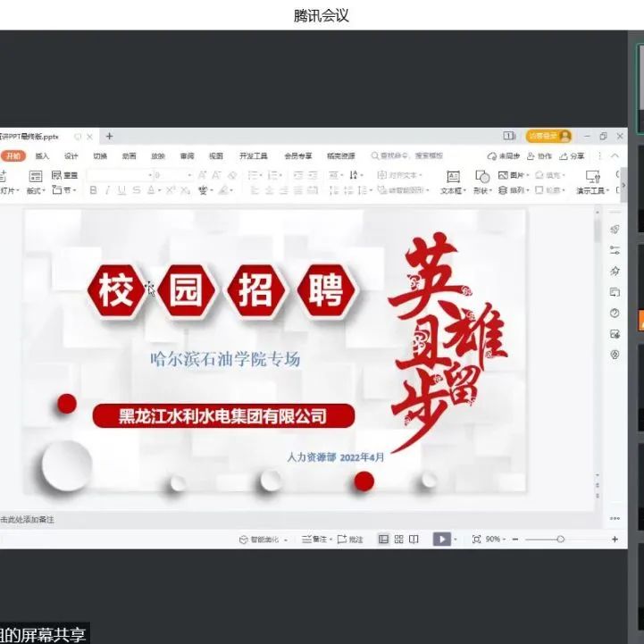
Task: Click the Share (分享) button
Action: [573, 156]
